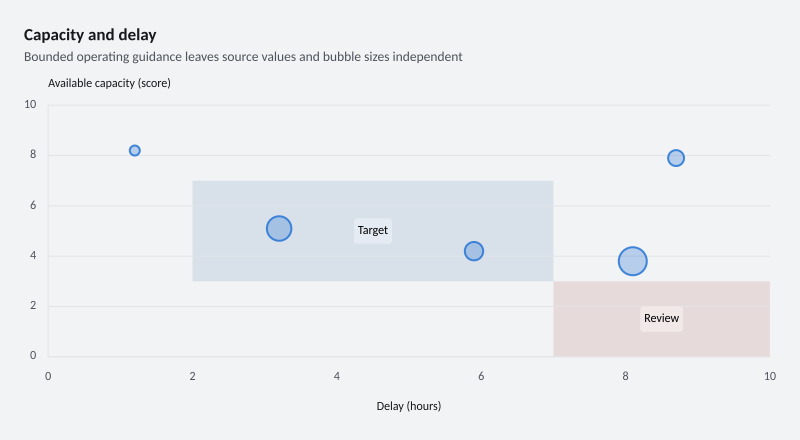
Task: Click the y-axis tick label 2
Action: (33, 306)
